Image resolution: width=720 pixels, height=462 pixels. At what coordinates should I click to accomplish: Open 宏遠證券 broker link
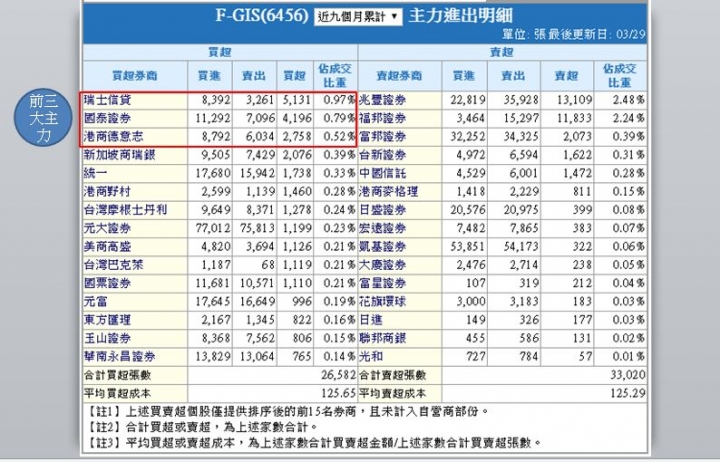pyautogui.click(x=382, y=228)
